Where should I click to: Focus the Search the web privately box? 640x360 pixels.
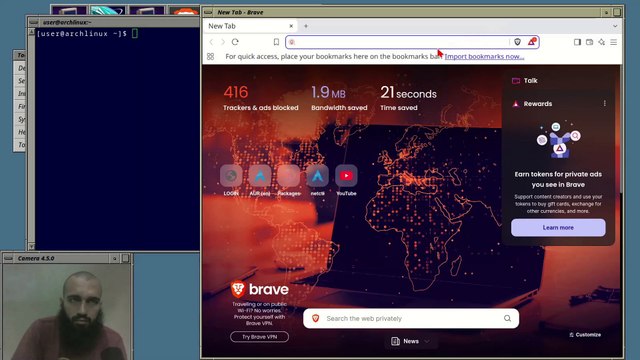point(411,318)
